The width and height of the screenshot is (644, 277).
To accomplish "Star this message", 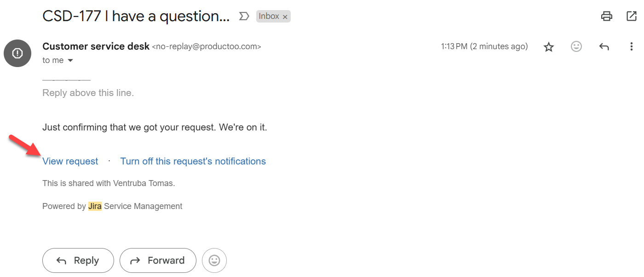I will (549, 47).
